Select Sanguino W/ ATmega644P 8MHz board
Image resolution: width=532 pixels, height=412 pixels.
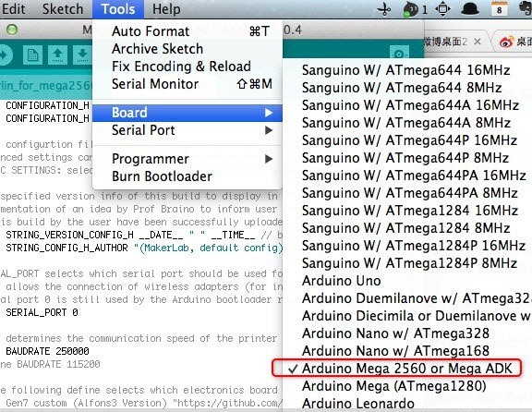pos(407,158)
